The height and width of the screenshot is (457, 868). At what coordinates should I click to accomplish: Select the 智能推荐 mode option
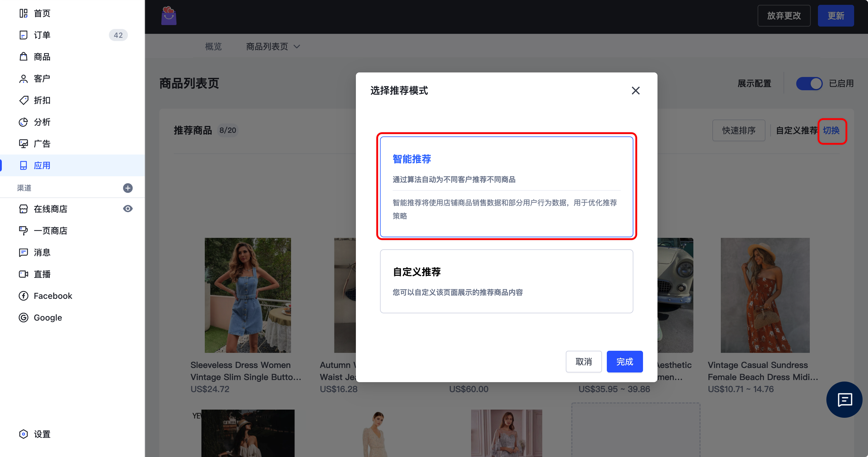[x=506, y=186]
